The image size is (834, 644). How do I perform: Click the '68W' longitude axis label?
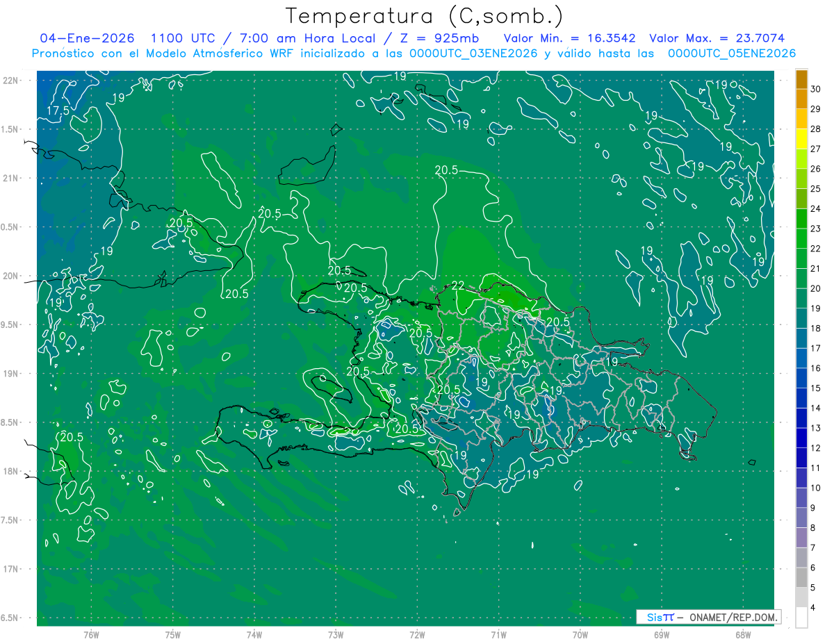pyautogui.click(x=743, y=634)
